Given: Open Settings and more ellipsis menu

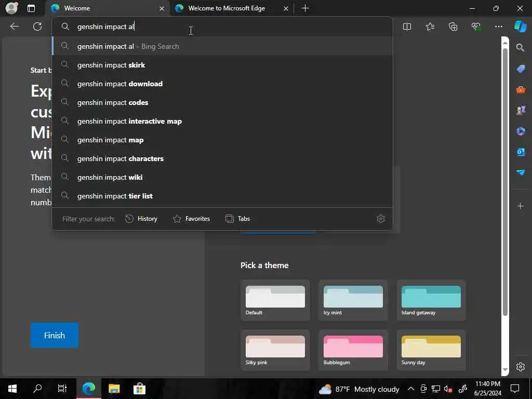Looking at the screenshot, I should tap(498, 26).
